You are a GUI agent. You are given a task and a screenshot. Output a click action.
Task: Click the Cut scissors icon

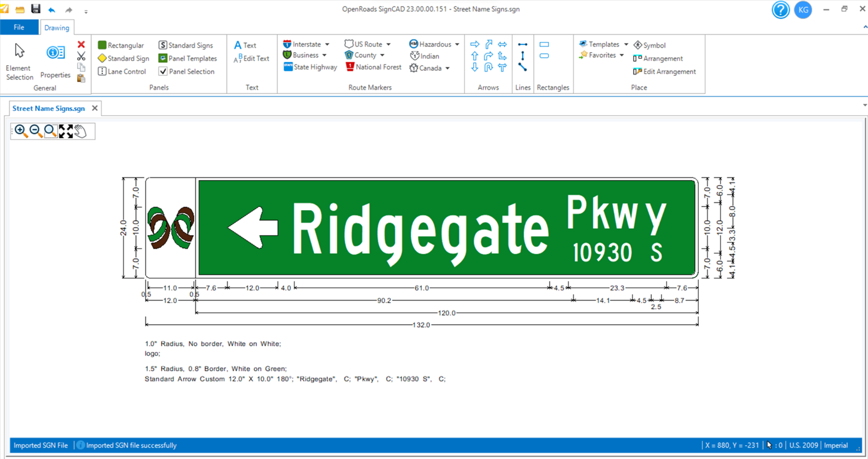pyautogui.click(x=81, y=56)
